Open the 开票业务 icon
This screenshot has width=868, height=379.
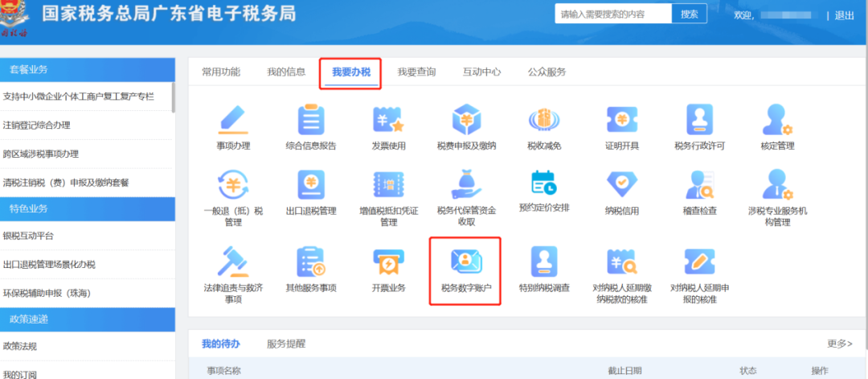(x=388, y=262)
